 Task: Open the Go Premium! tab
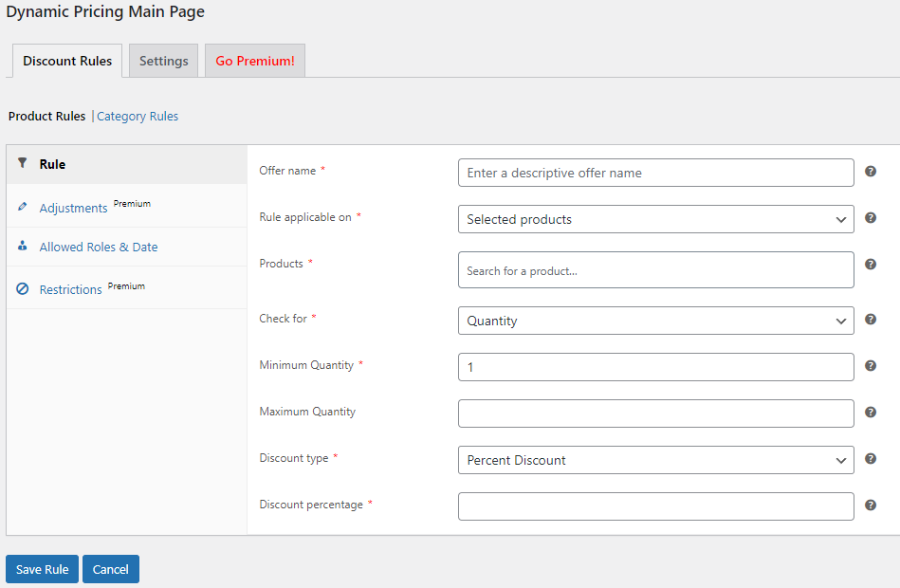(x=254, y=60)
